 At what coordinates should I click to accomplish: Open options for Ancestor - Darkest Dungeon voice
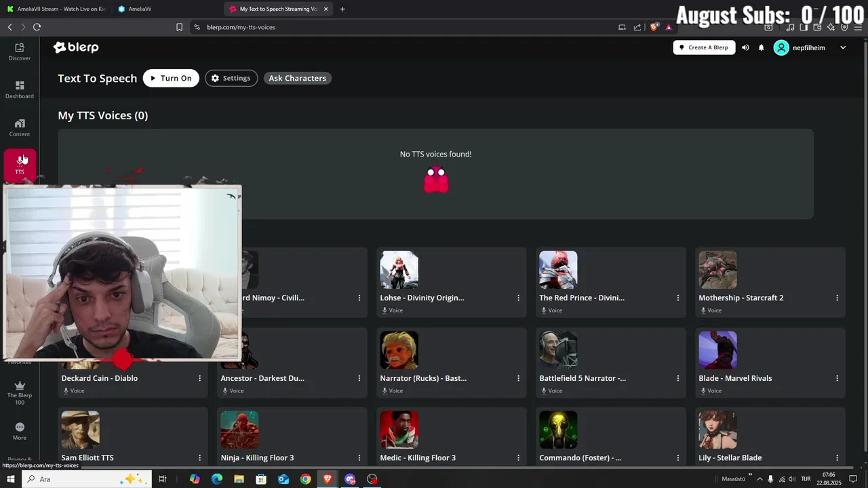click(359, 378)
